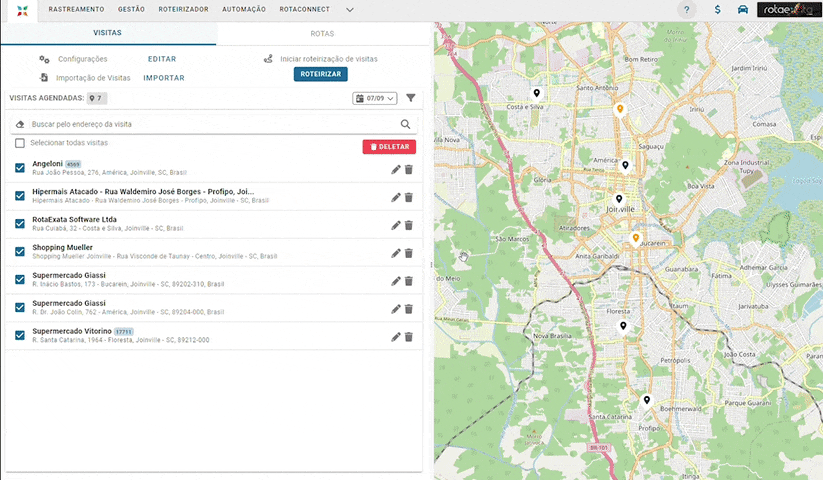Click the map pin at América

[x=625, y=166]
